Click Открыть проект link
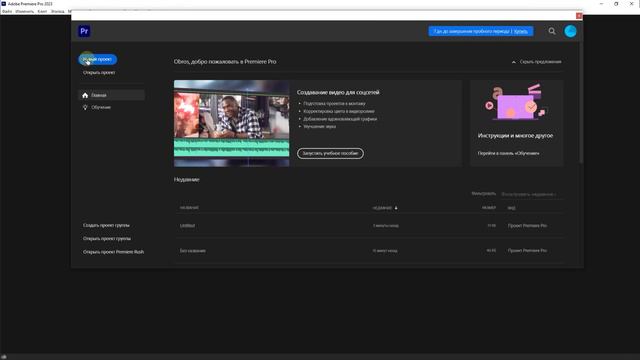Screen dimensions: 640x360 click(99, 73)
